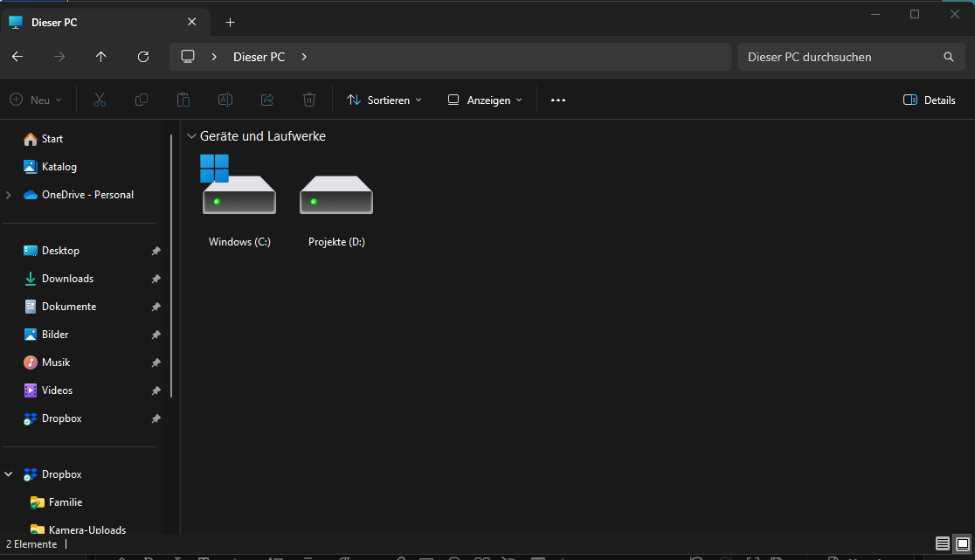Open OneDrive - Personal in sidebar
Screen dimensions: 975x560
coord(78,195)
